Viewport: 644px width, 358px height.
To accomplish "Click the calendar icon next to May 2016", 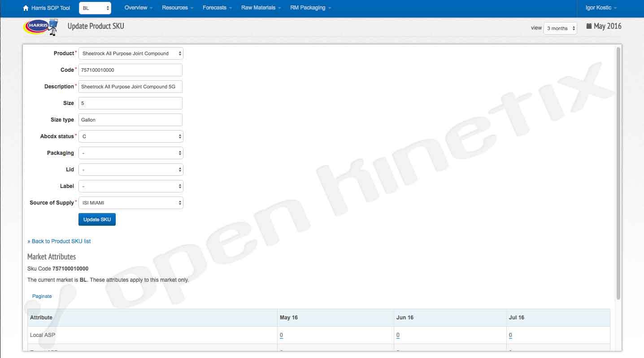I will pos(589,26).
